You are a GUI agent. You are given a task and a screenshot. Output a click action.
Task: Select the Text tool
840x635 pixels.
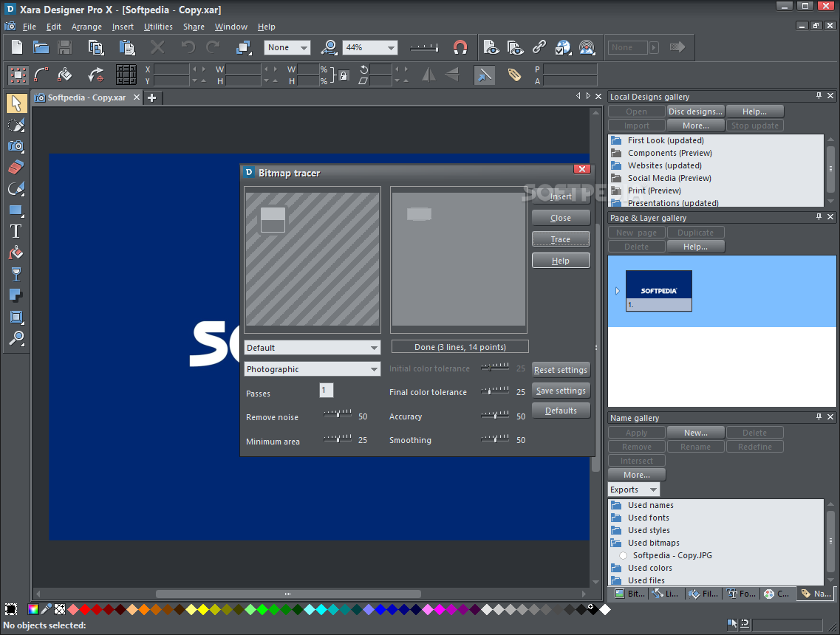pyautogui.click(x=16, y=231)
